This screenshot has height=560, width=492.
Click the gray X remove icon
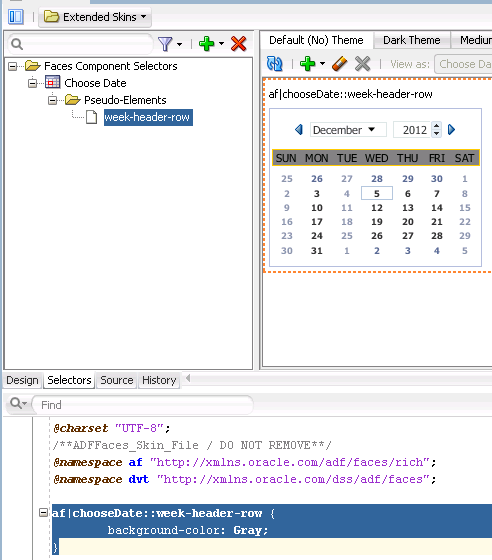[x=362, y=64]
